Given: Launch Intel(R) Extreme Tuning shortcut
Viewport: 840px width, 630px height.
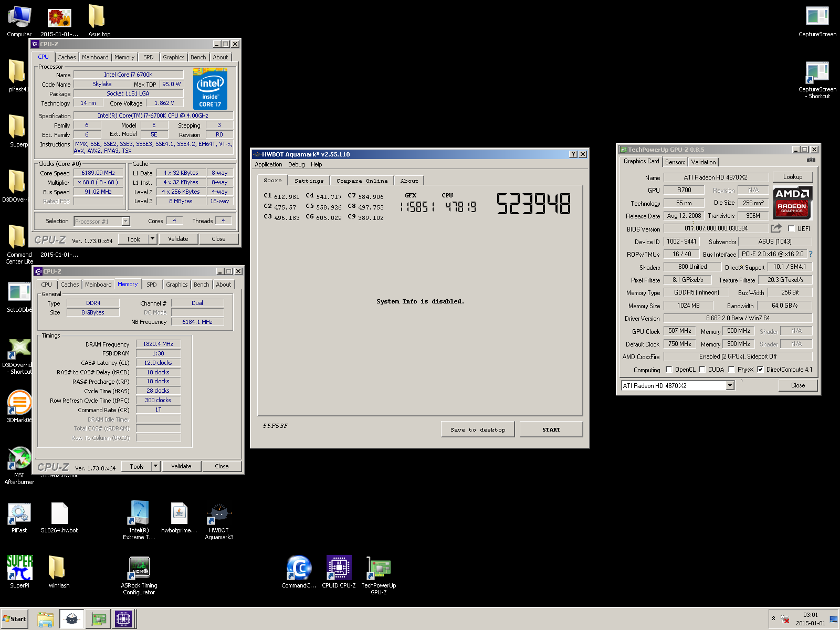Looking at the screenshot, I should point(139,520).
